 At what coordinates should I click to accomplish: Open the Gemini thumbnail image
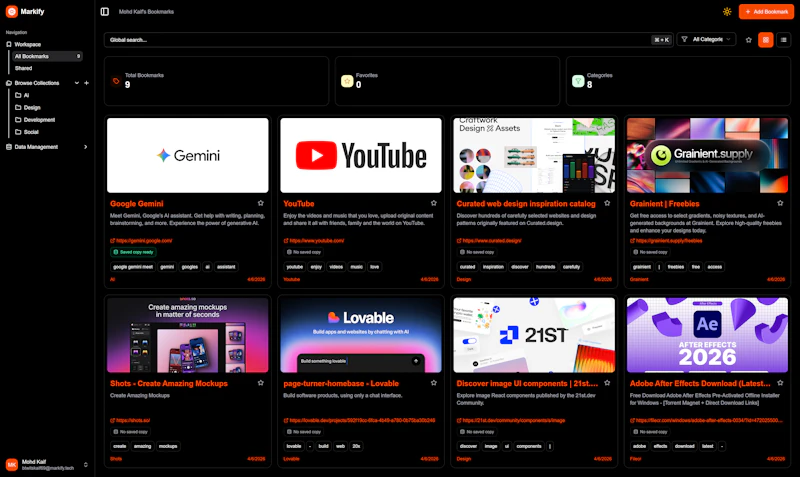(x=188, y=156)
